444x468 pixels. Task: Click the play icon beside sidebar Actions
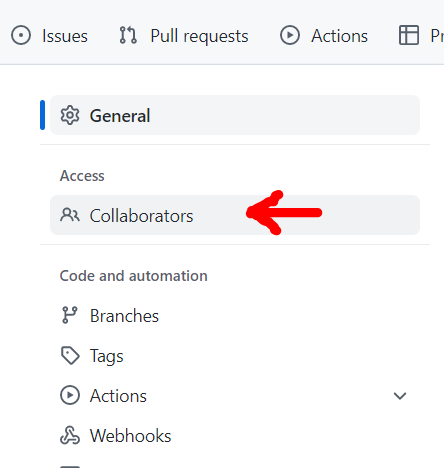click(70, 395)
